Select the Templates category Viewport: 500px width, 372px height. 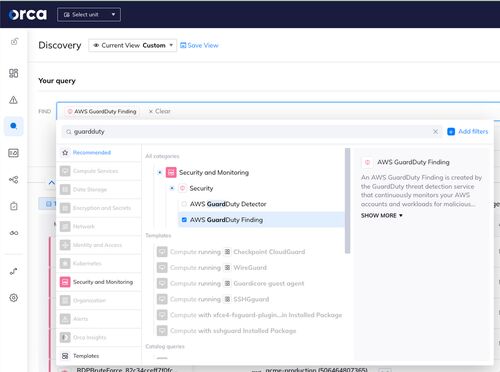pos(99,356)
